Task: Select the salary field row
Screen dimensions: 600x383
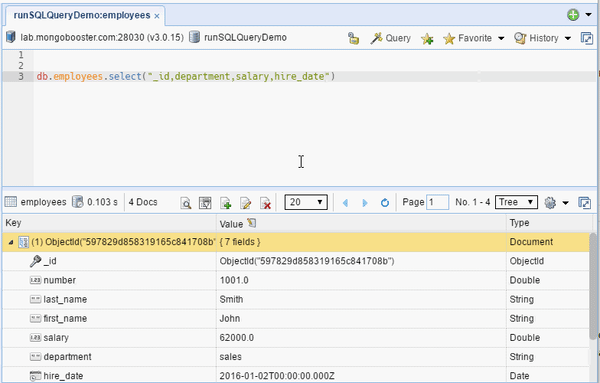Action: 296,337
